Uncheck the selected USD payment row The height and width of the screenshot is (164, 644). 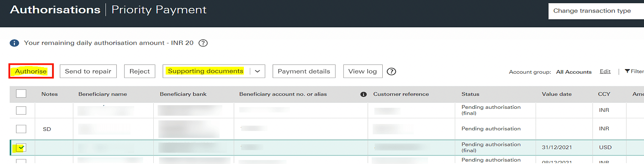pos(21,147)
